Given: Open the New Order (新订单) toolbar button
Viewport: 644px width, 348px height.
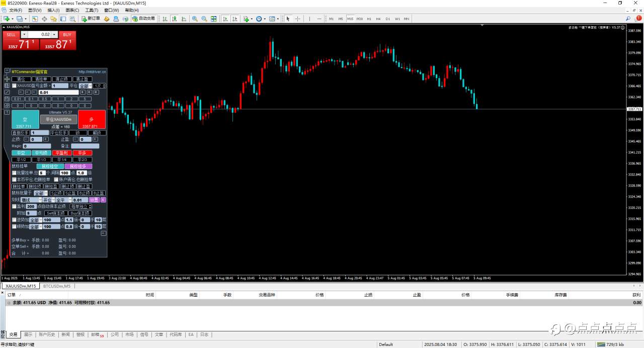Looking at the screenshot, I should click(91, 19).
